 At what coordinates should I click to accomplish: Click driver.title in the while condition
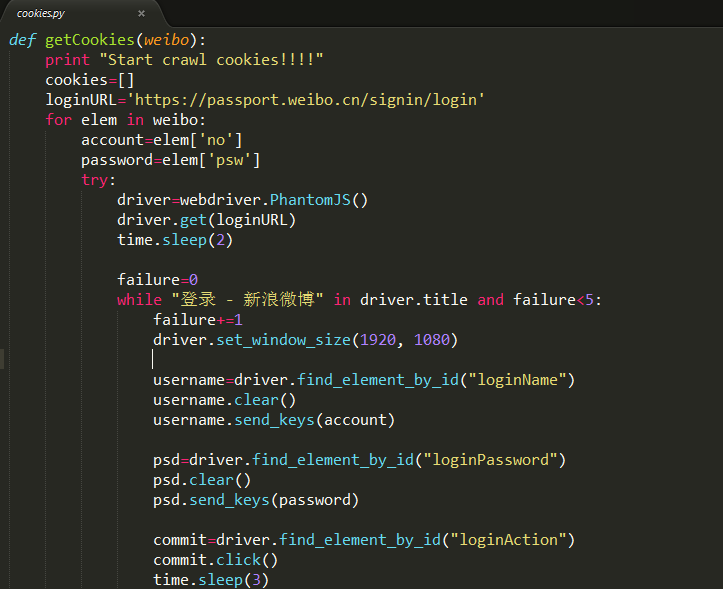click(x=414, y=300)
